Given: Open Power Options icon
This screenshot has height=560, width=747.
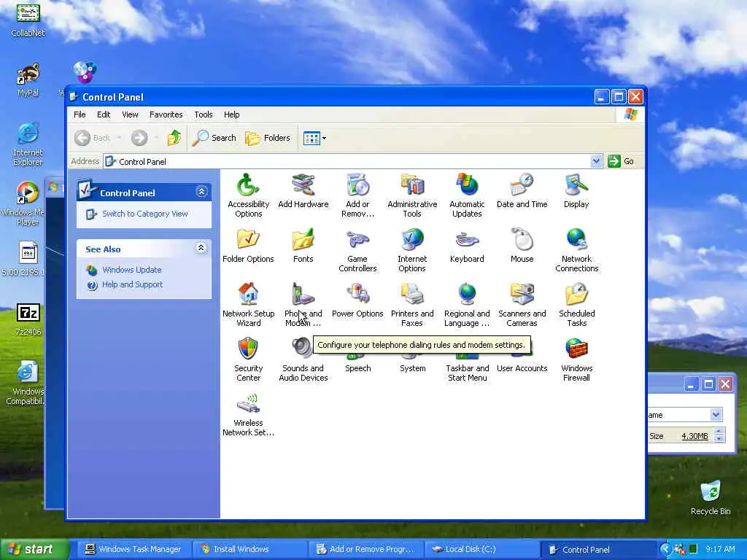Looking at the screenshot, I should (x=357, y=300).
